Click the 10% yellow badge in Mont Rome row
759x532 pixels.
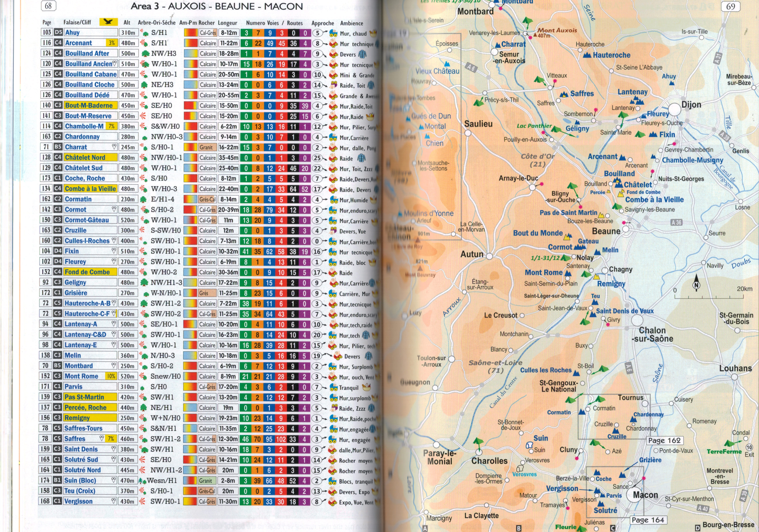[x=111, y=376]
